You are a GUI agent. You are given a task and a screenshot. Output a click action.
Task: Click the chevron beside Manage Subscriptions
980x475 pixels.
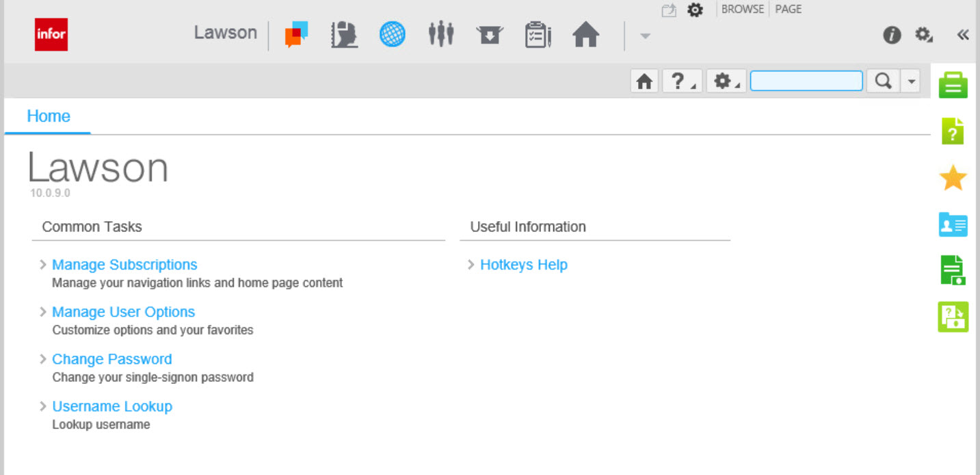[x=43, y=264]
